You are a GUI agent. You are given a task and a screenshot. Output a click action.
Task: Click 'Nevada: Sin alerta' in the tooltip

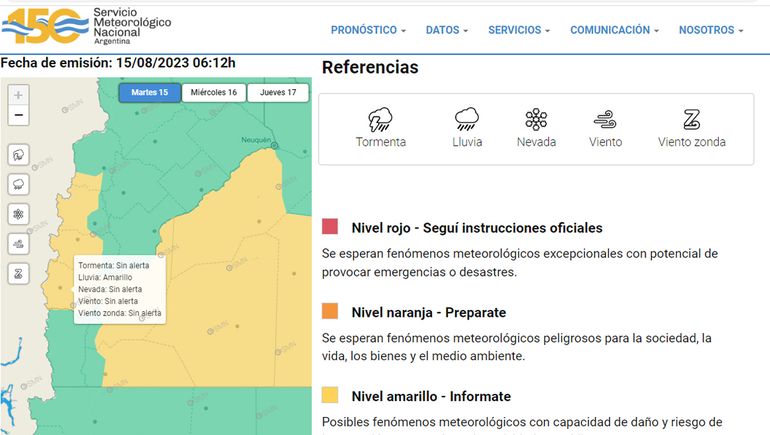pyautogui.click(x=110, y=289)
